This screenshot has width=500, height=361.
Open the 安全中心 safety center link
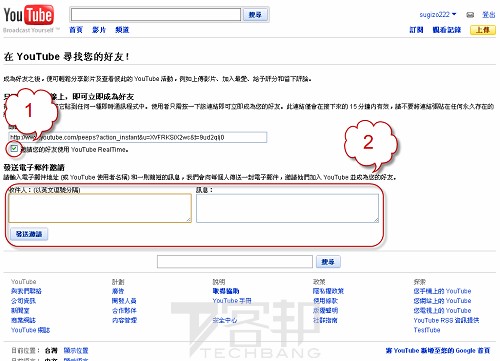[225, 320]
